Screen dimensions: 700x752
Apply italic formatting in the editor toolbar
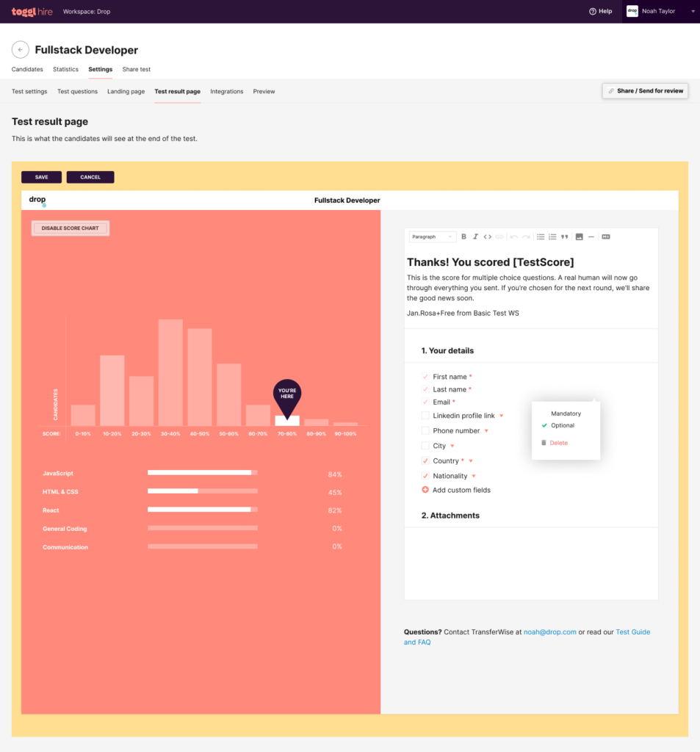475,236
